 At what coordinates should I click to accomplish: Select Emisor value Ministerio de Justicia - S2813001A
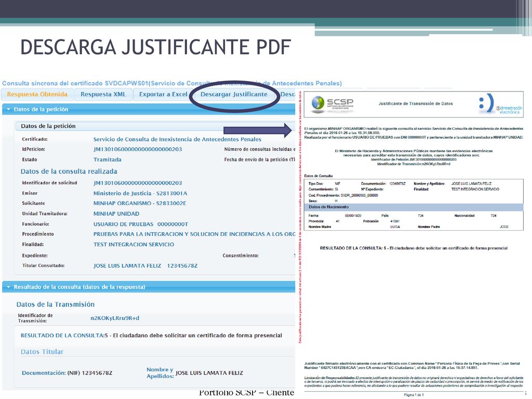click(x=140, y=193)
